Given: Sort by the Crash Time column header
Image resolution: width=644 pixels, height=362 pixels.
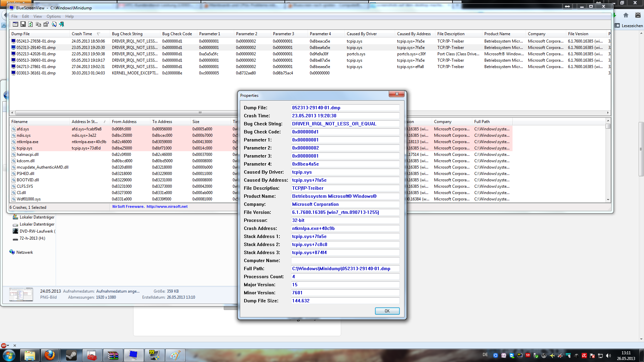Looking at the screenshot, I should click(82, 34).
